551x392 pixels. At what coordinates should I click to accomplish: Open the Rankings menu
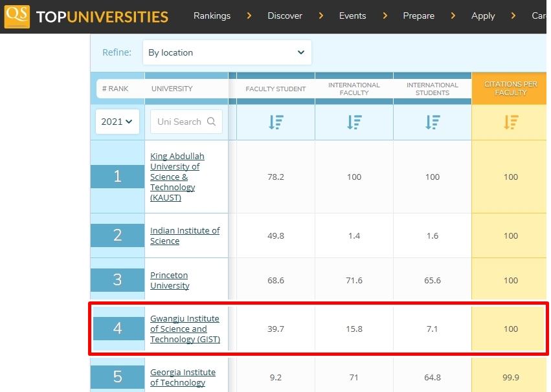(212, 16)
